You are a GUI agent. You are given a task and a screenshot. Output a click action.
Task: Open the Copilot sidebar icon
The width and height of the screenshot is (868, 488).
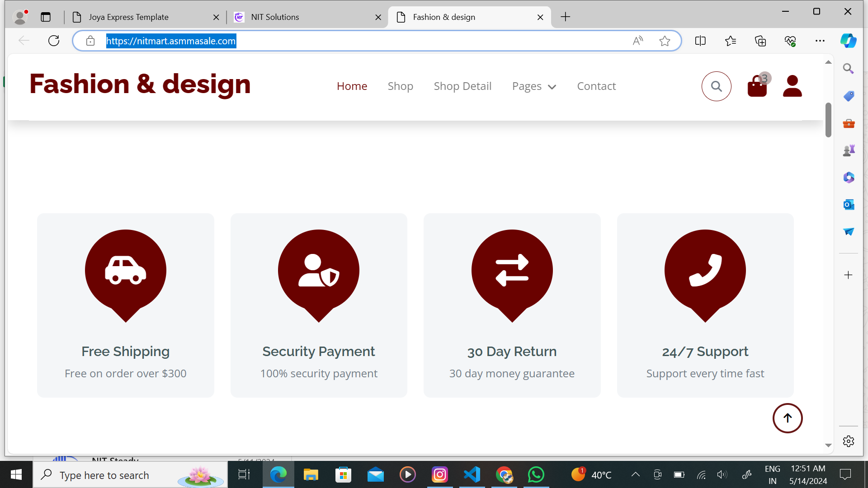point(848,41)
